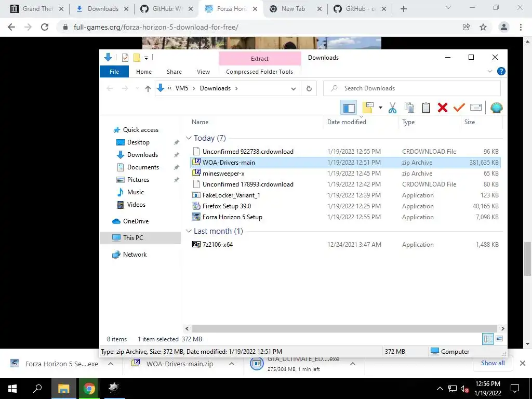Click Chrome share page icon

tap(467, 27)
